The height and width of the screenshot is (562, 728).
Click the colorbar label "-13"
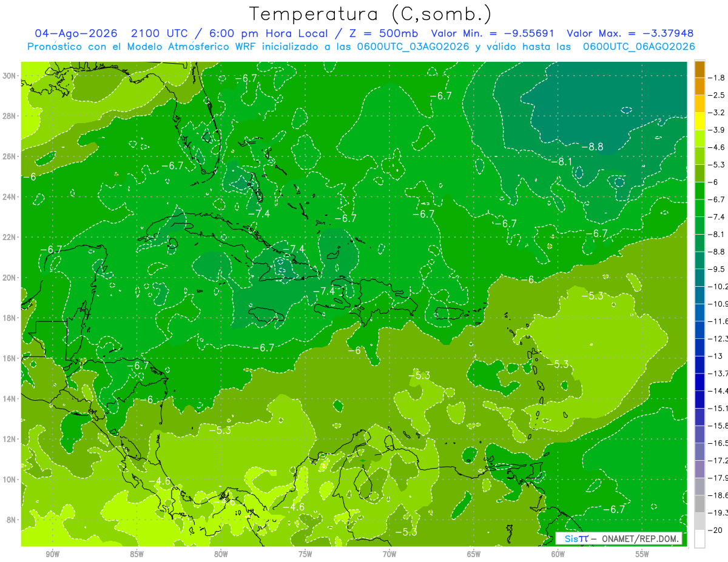point(716,356)
